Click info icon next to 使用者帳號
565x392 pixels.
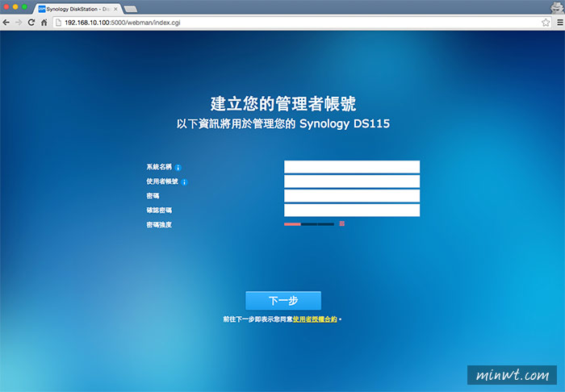click(x=185, y=182)
